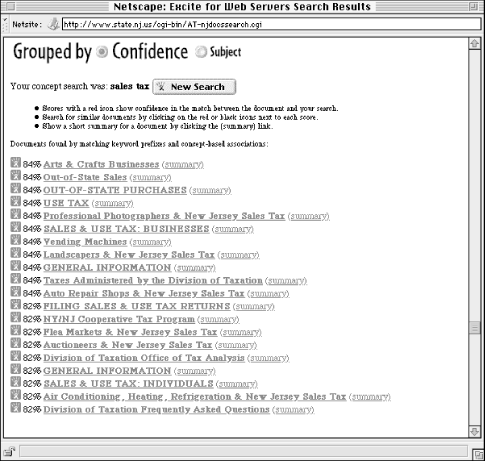Select the Confidence grouping radio button
Image resolution: width=485 pixels, height=461 pixels.
(102, 52)
